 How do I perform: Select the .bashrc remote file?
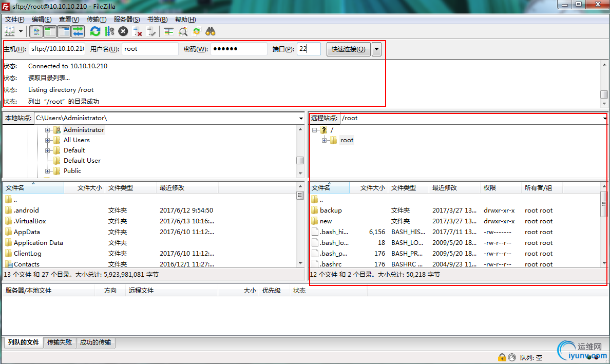click(x=331, y=264)
